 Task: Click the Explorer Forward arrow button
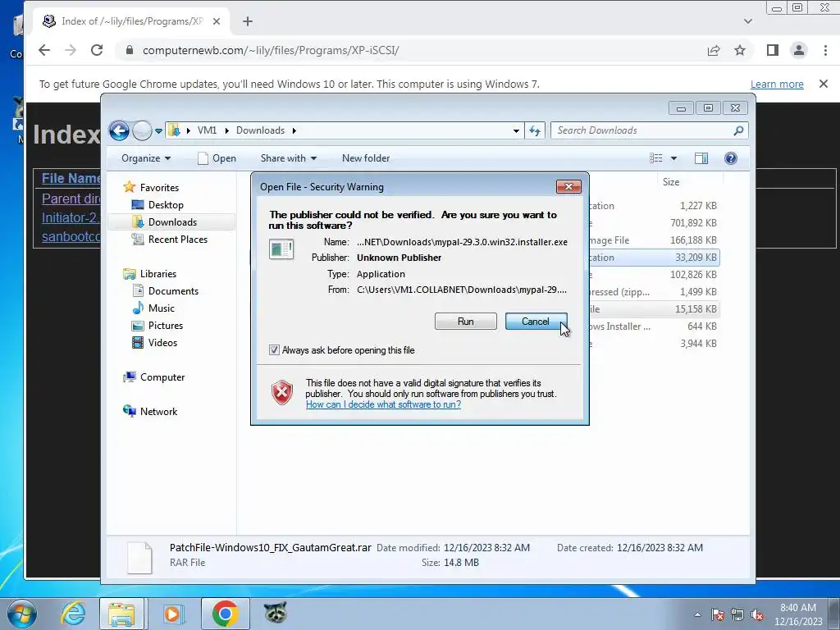click(x=142, y=130)
